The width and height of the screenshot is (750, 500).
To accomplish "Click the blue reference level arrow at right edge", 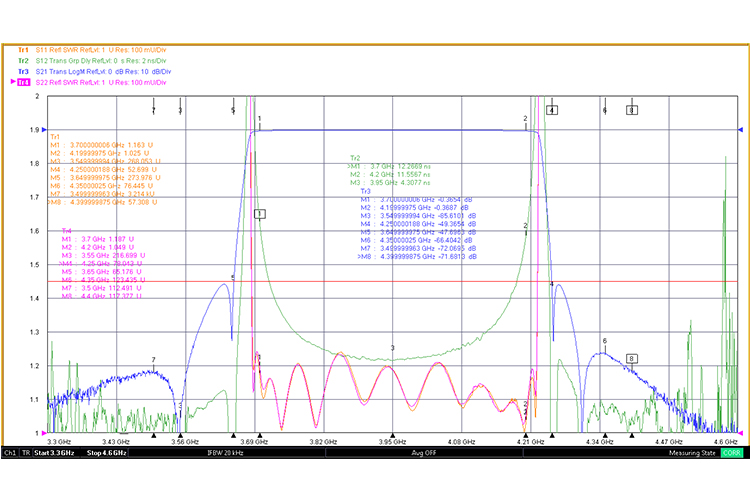I will click(x=740, y=130).
